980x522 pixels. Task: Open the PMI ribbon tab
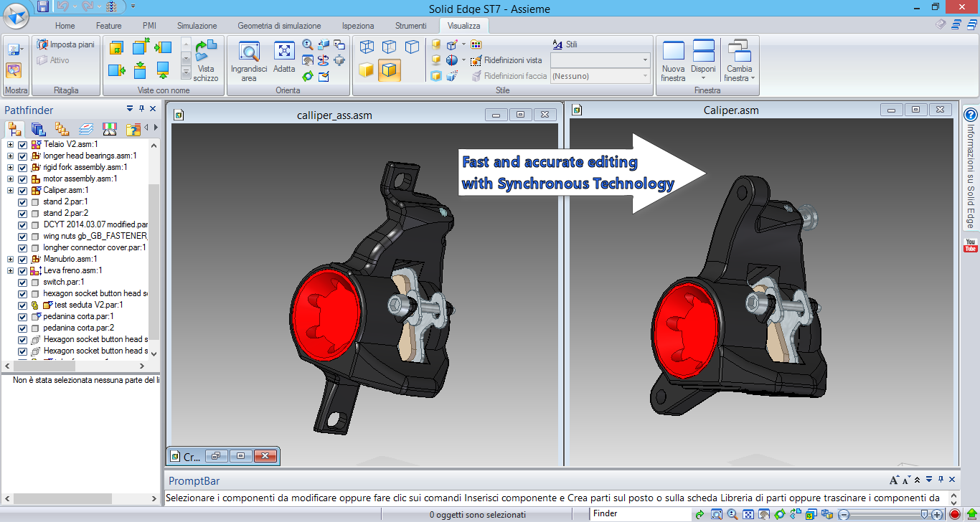pos(149,26)
